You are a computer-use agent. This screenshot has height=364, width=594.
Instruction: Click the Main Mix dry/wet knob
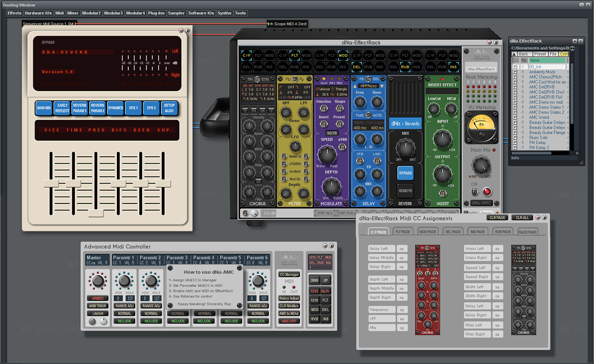pos(481,165)
